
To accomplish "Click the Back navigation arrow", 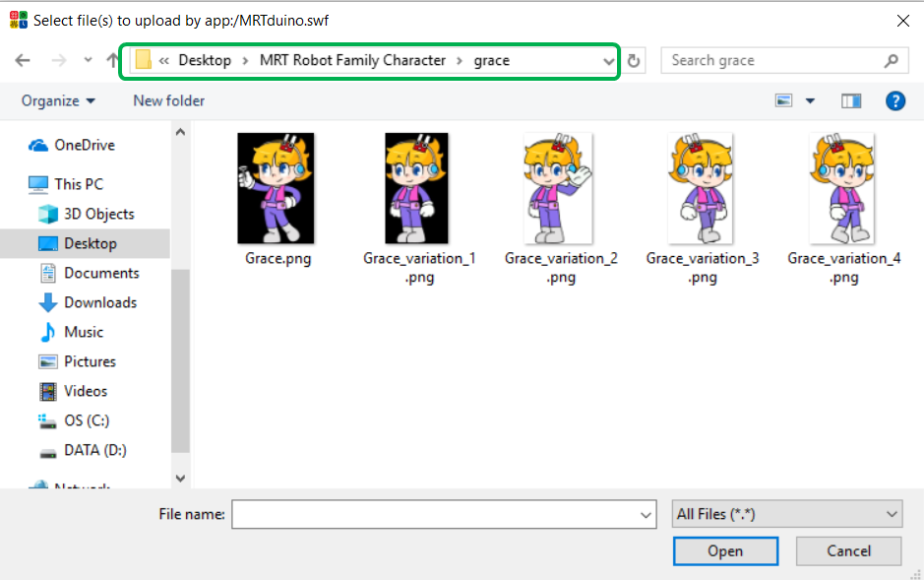I will coord(23,60).
